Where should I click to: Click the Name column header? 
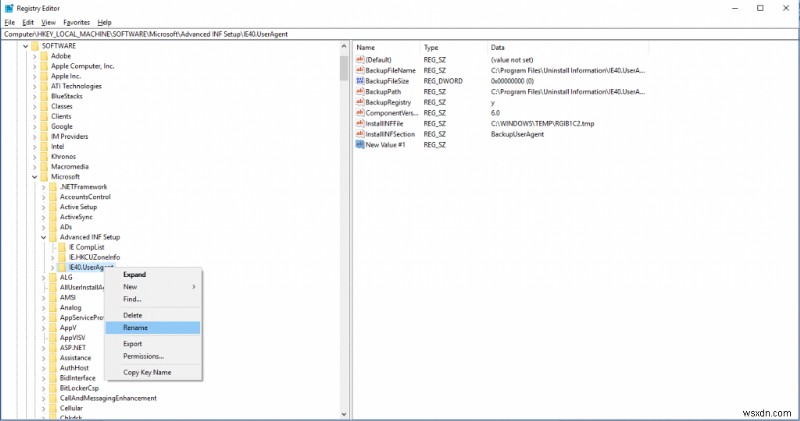[386, 47]
